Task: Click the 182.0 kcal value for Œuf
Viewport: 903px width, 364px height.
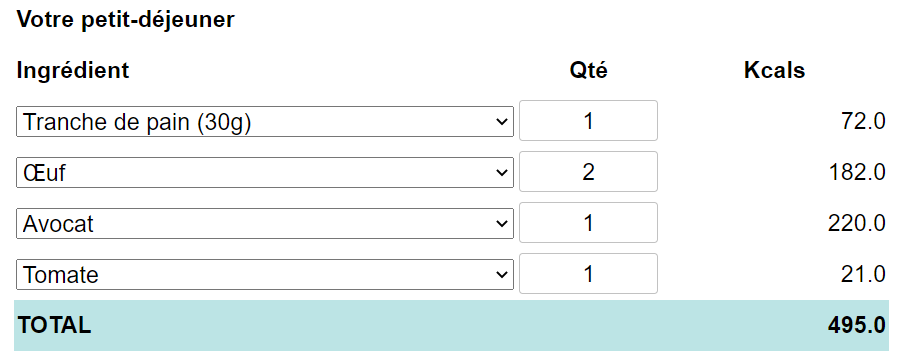Action: click(x=857, y=172)
